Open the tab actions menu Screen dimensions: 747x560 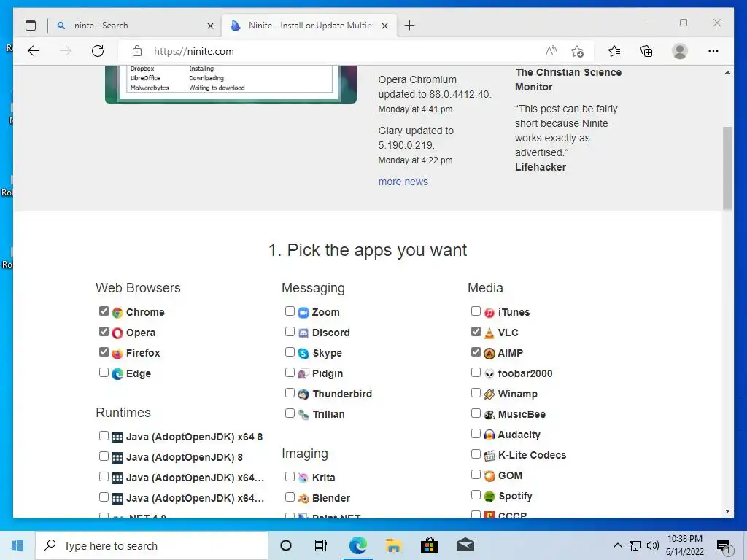point(31,26)
